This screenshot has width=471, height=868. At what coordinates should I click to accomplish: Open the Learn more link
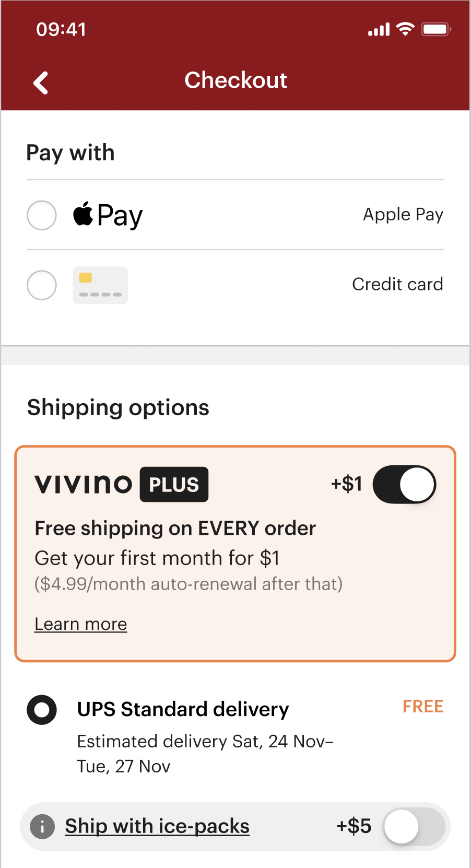81,624
